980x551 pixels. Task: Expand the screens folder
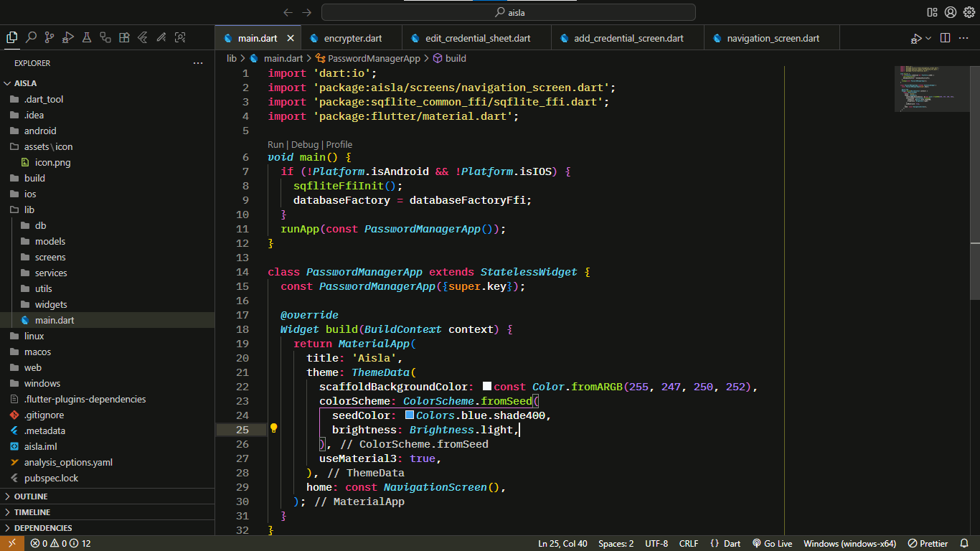point(108,257)
